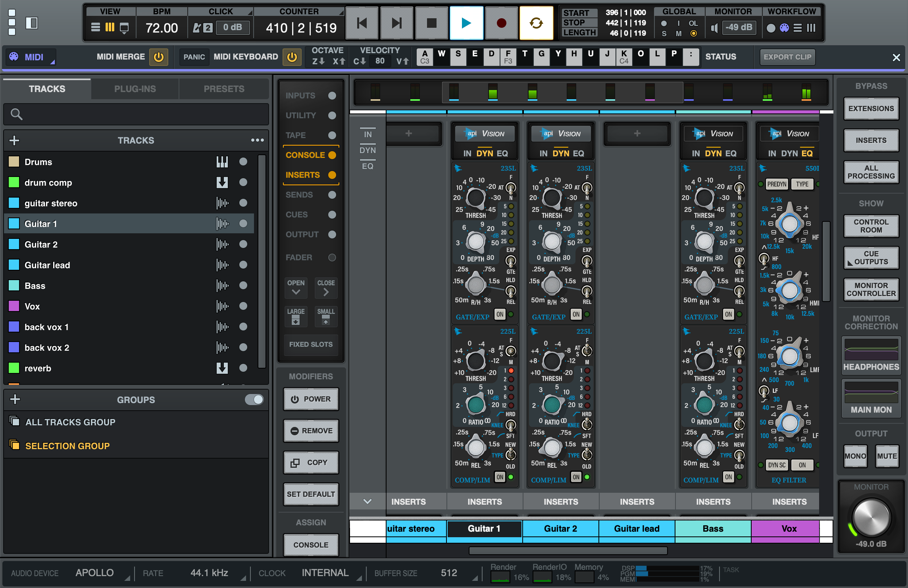This screenshot has width=908, height=588.
Task: Switch off GATE/EXP ON for Guitar 1
Action: (x=499, y=314)
